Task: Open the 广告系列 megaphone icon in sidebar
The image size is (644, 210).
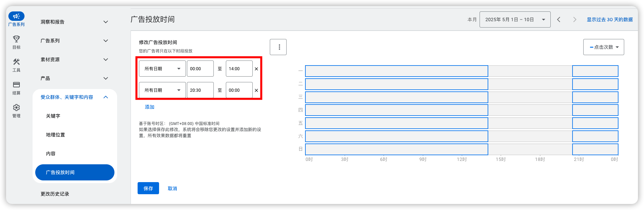Action: (x=16, y=16)
